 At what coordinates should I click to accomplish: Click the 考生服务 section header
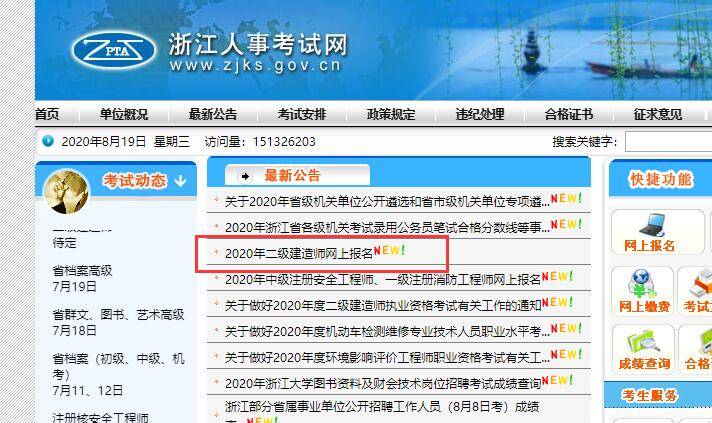point(650,395)
